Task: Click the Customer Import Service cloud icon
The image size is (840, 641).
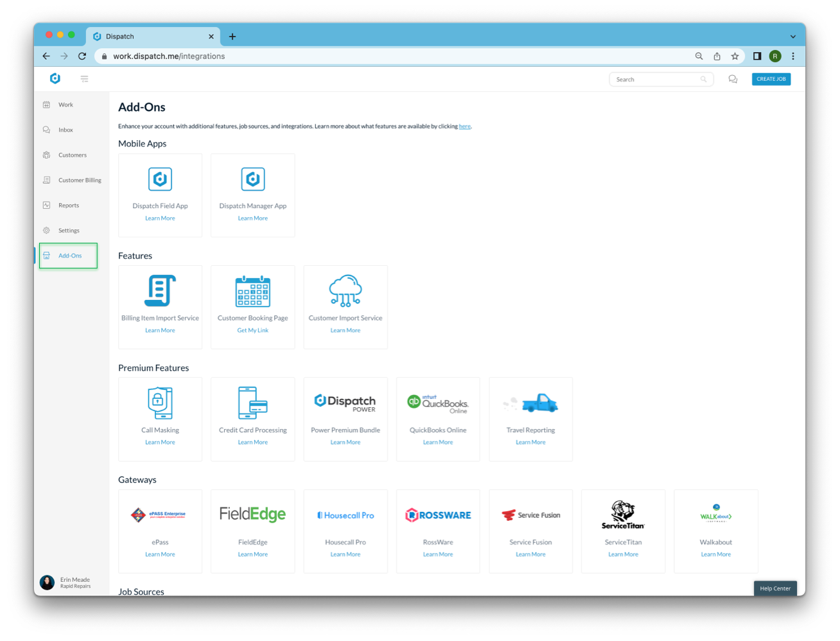Action: click(346, 291)
